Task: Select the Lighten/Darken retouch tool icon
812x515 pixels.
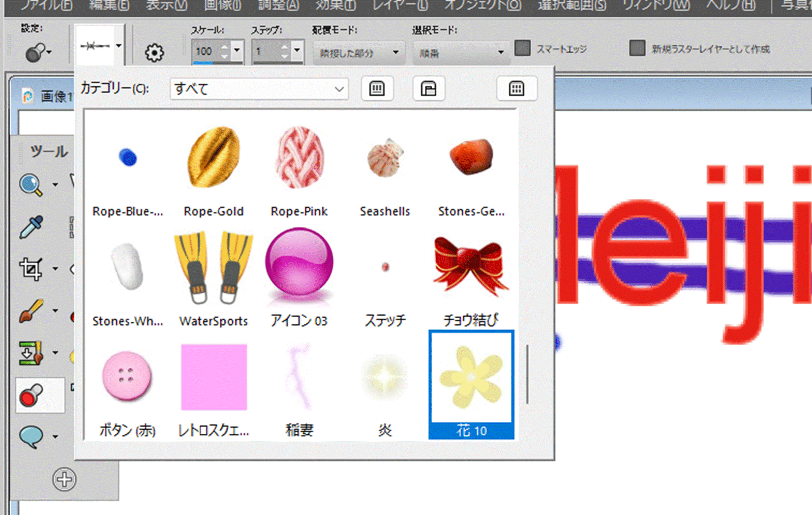Action: tap(31, 353)
